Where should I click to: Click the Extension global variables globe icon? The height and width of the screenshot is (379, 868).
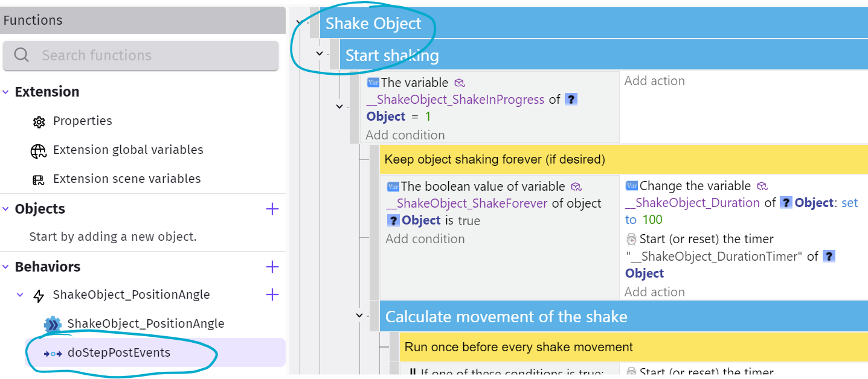pyautogui.click(x=39, y=150)
